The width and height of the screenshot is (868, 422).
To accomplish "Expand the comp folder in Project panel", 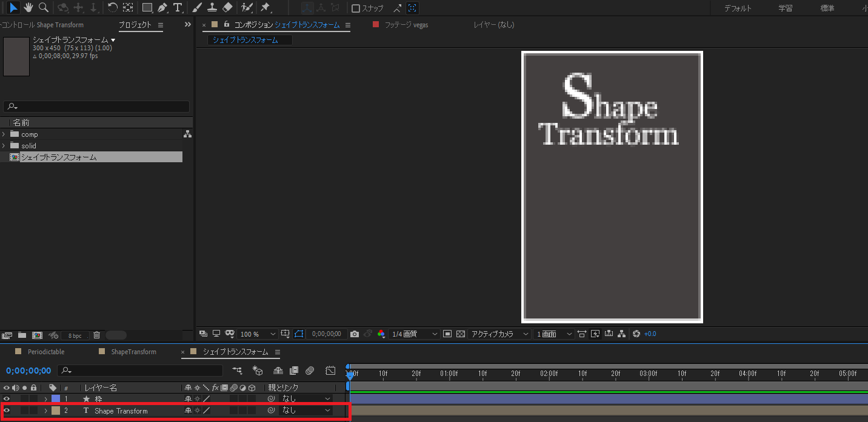I will pos(4,134).
